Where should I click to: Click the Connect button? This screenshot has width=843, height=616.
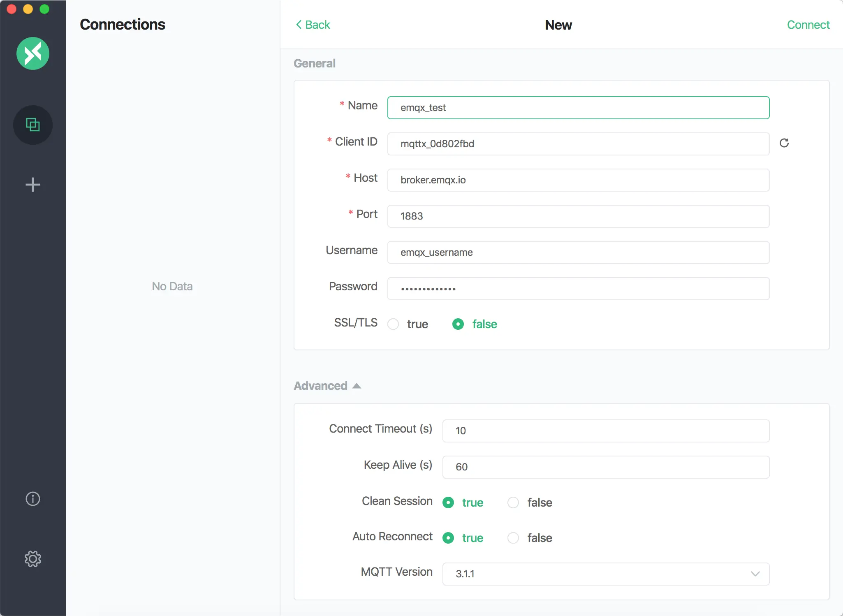[x=808, y=25]
